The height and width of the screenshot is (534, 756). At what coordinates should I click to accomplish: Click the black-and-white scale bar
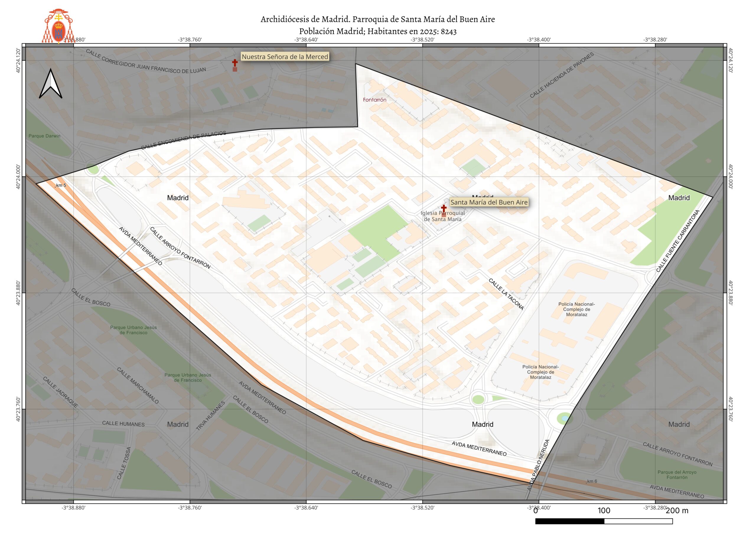point(604,521)
